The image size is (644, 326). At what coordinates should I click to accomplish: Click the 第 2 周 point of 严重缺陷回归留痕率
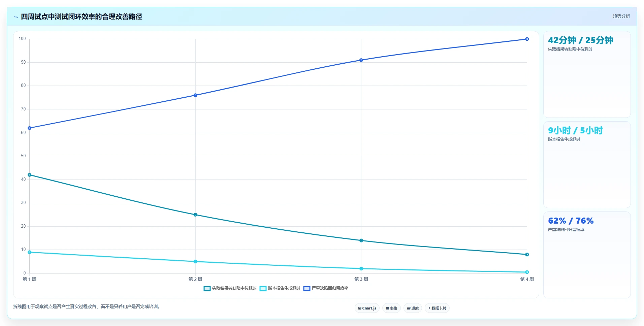tap(195, 95)
